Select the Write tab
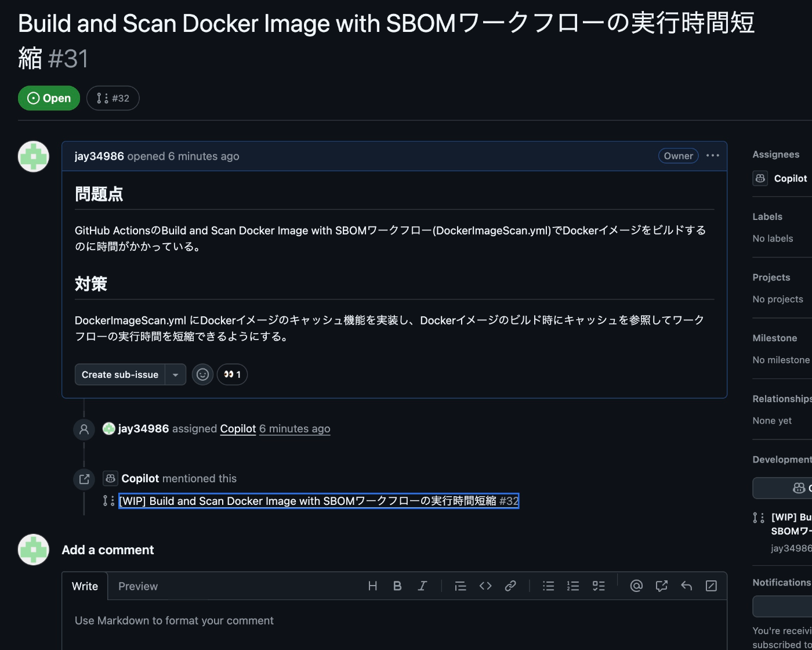The width and height of the screenshot is (812, 650). pos(85,586)
